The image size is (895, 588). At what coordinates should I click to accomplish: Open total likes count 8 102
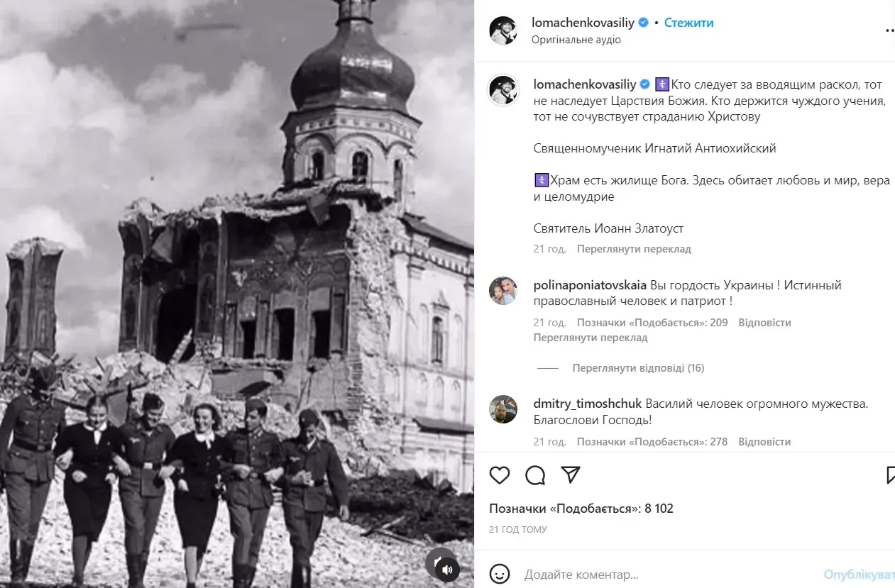[581, 509]
